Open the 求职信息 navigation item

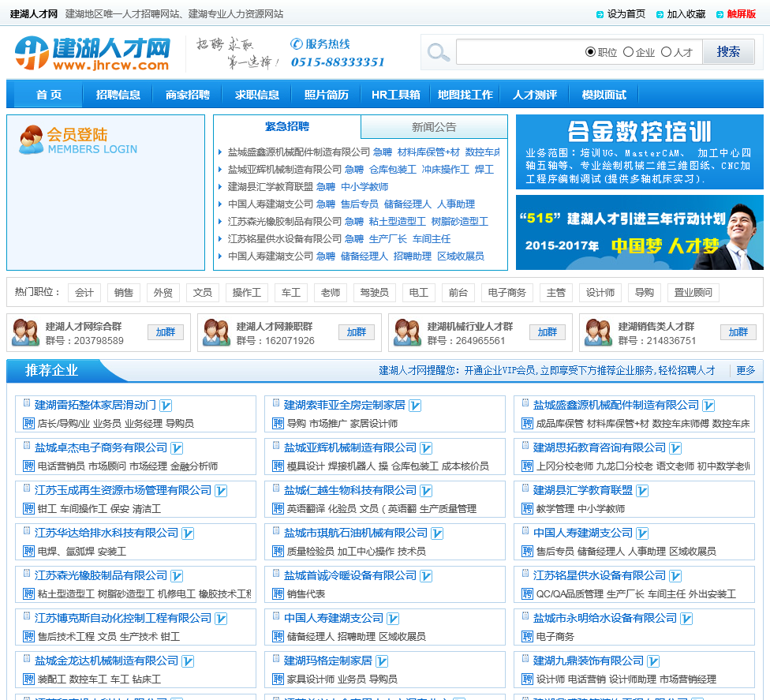[x=256, y=95]
